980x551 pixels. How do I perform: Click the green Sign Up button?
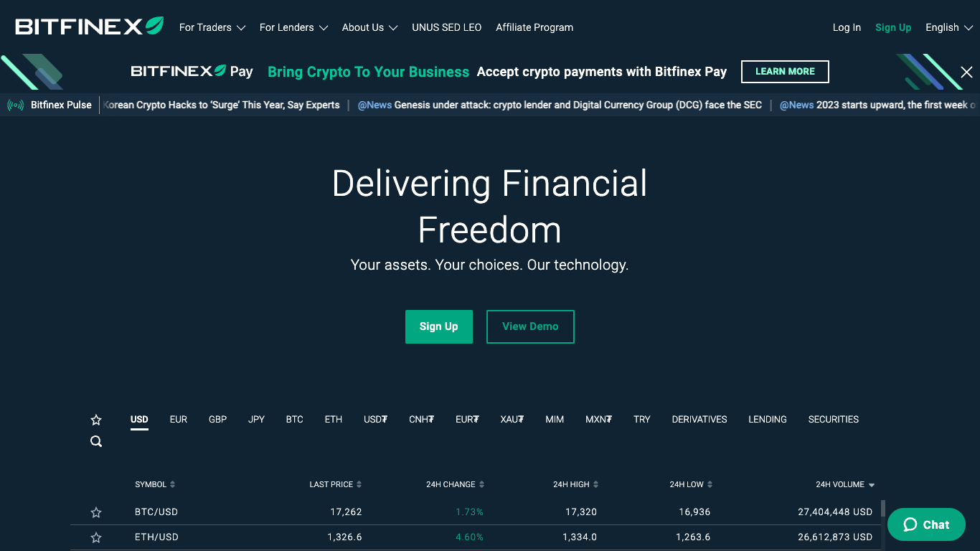pyautogui.click(x=439, y=326)
